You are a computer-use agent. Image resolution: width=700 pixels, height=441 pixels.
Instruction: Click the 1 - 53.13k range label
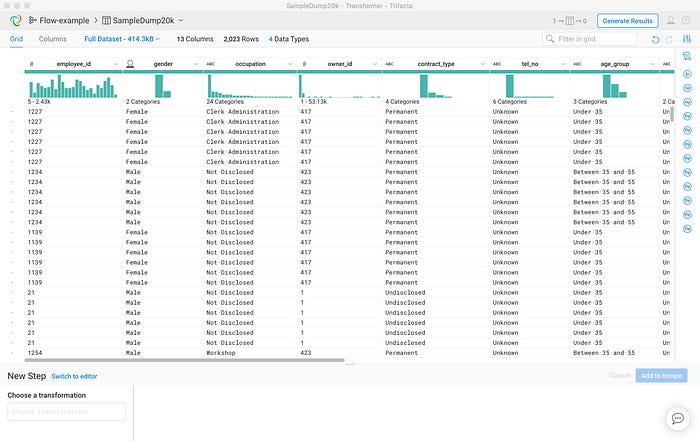coord(314,102)
